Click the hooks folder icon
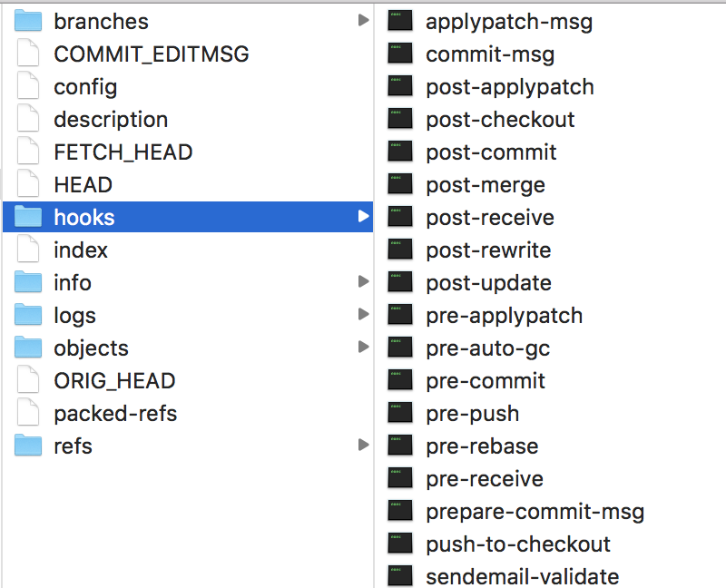The image size is (726, 588). [x=27, y=217]
